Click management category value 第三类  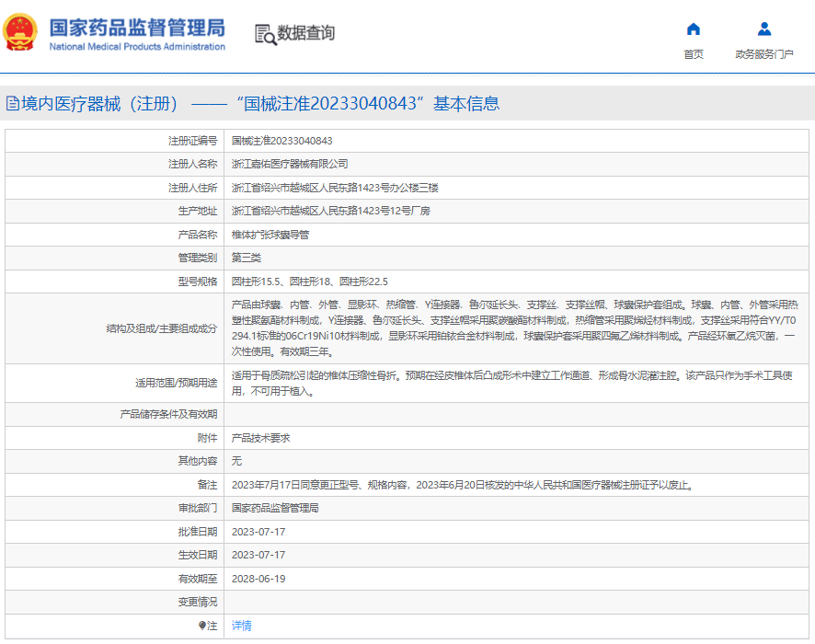point(247,258)
